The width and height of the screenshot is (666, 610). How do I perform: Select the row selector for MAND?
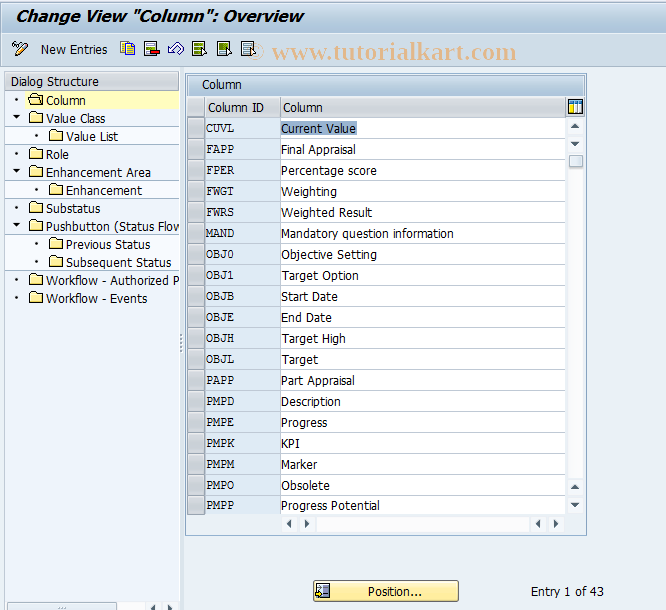pyautogui.click(x=196, y=233)
